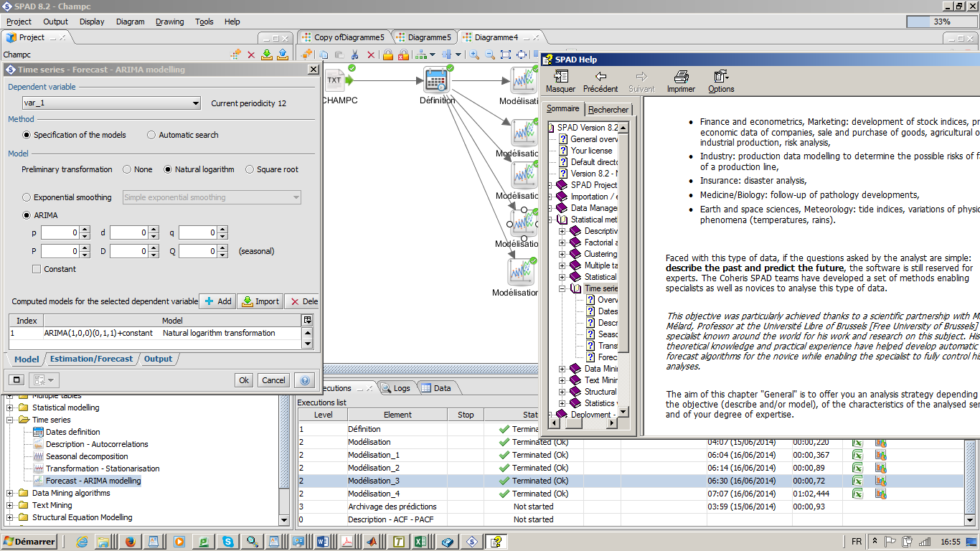
Task: Click the zoom out magnifier icon
Action: pyautogui.click(x=490, y=55)
